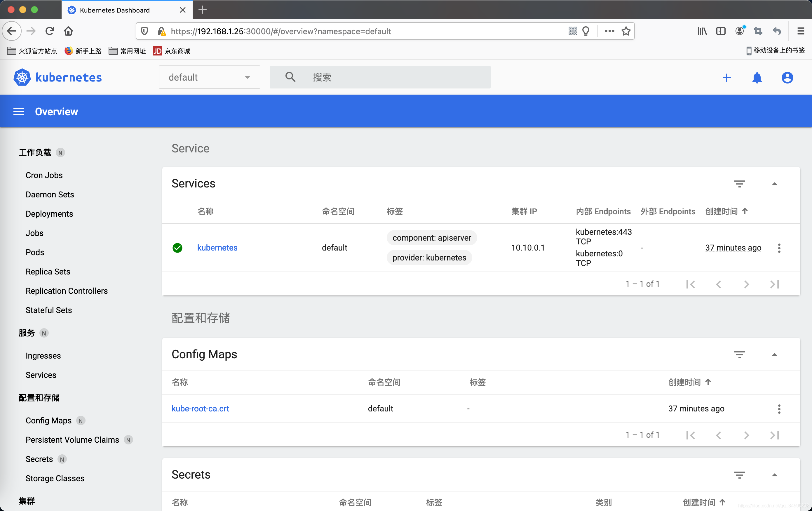This screenshot has width=812, height=511.
Task: Open actions menu for kubernetes service row
Action: click(x=779, y=248)
